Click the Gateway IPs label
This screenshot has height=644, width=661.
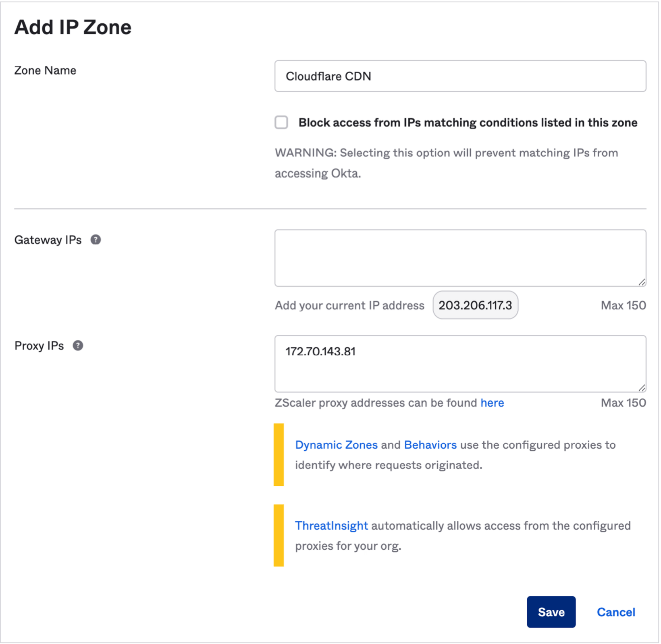pos(48,240)
